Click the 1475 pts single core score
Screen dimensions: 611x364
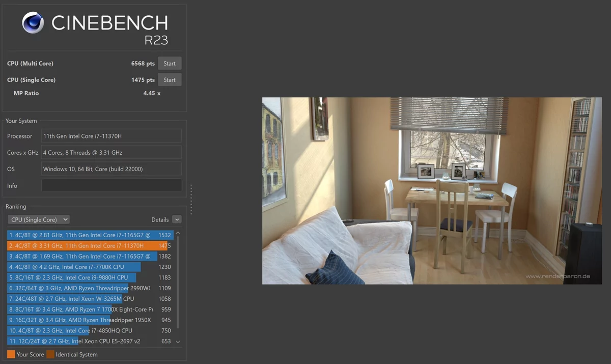tap(143, 80)
